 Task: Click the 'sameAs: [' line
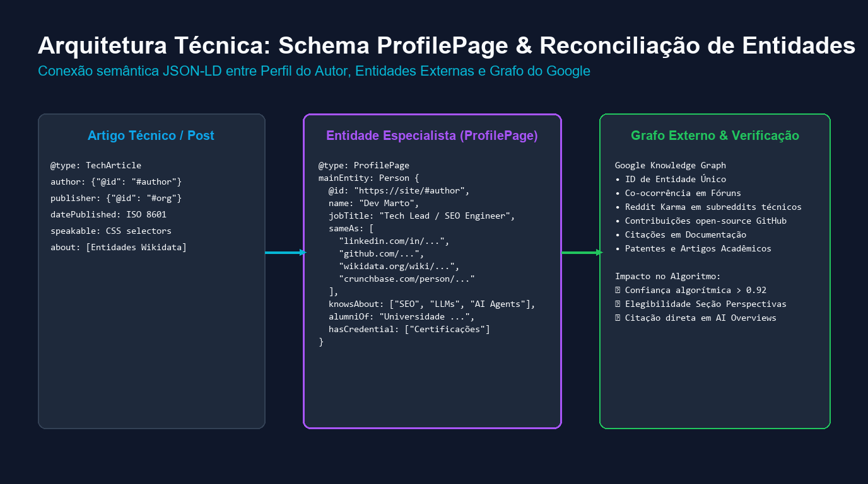coord(351,229)
